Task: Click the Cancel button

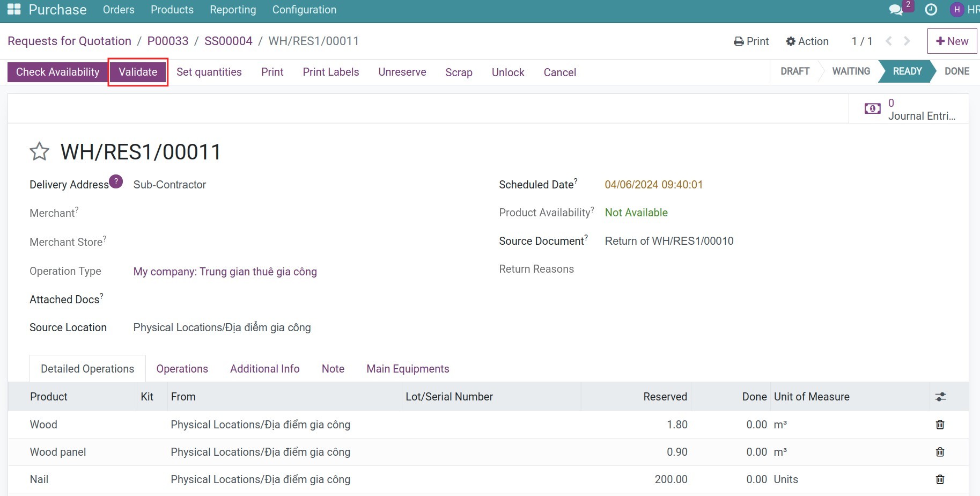Action: [560, 72]
